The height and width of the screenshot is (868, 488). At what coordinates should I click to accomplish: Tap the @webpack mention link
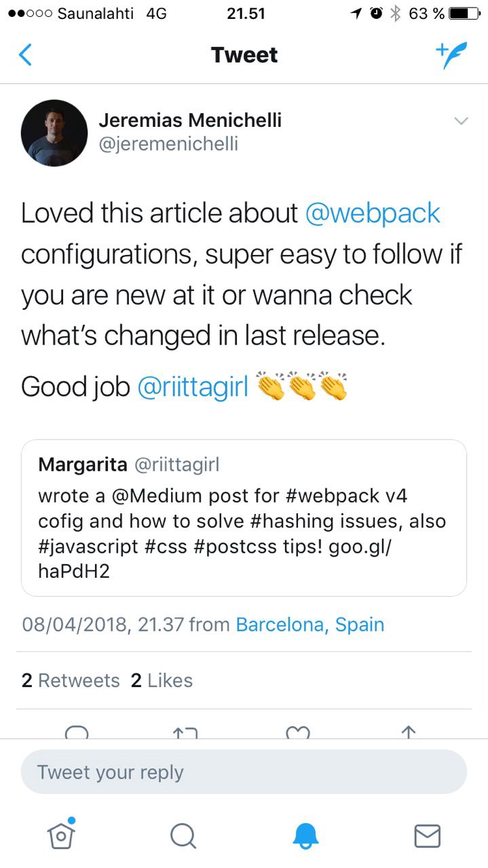click(x=373, y=213)
